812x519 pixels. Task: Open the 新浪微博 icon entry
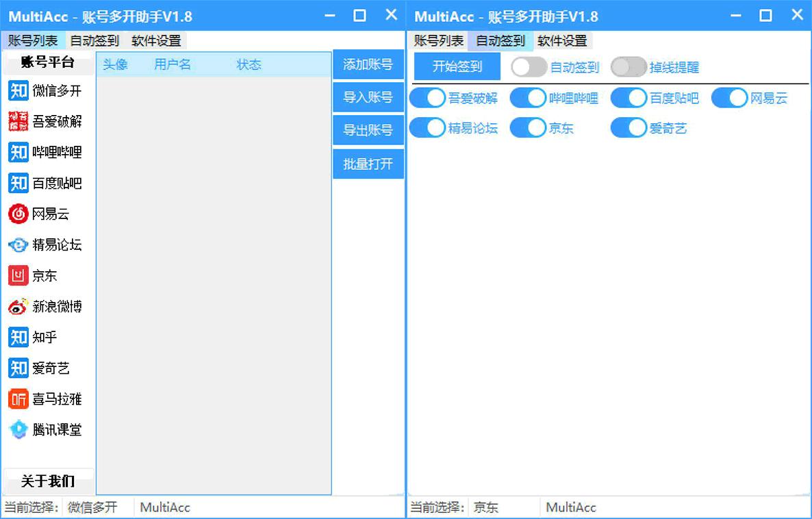(x=18, y=307)
